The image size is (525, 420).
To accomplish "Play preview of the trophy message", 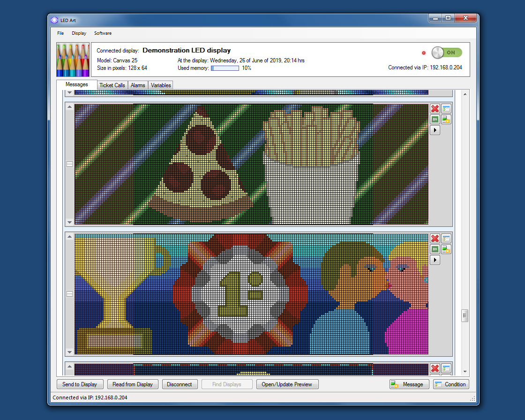I will coord(435,260).
